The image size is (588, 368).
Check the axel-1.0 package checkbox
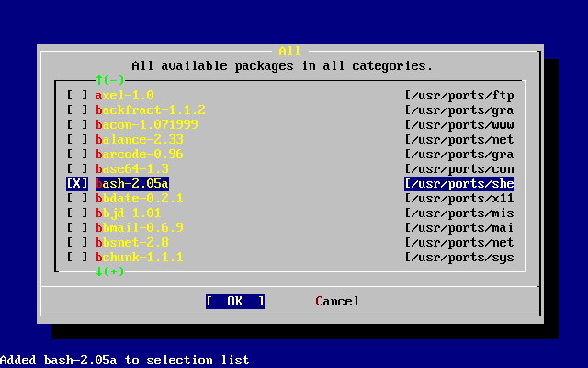click(77, 95)
